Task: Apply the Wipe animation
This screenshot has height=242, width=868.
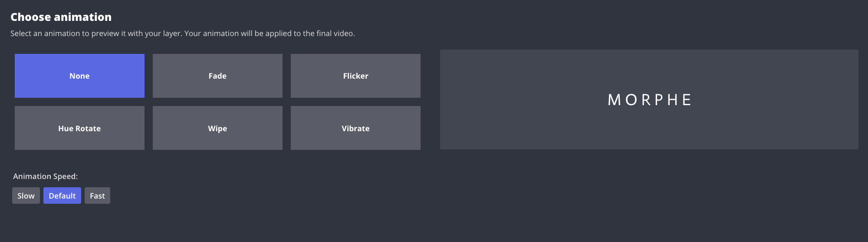Action: click(217, 128)
